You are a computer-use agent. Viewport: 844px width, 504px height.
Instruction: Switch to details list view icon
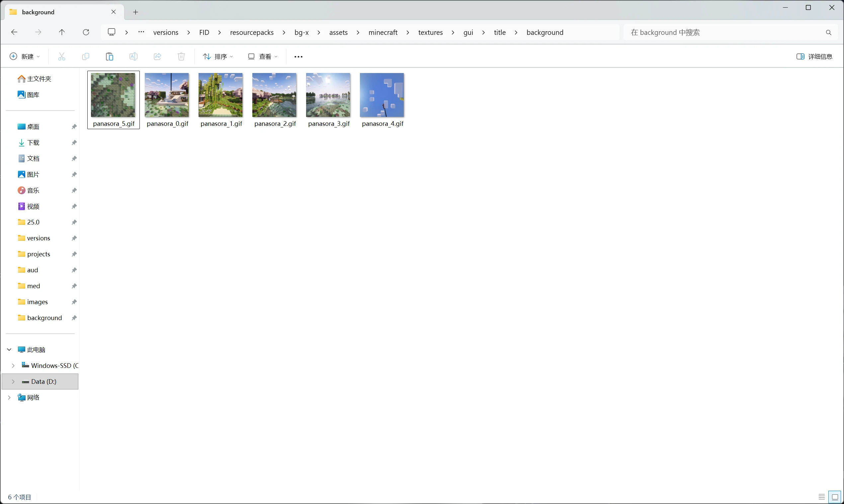[821, 497]
